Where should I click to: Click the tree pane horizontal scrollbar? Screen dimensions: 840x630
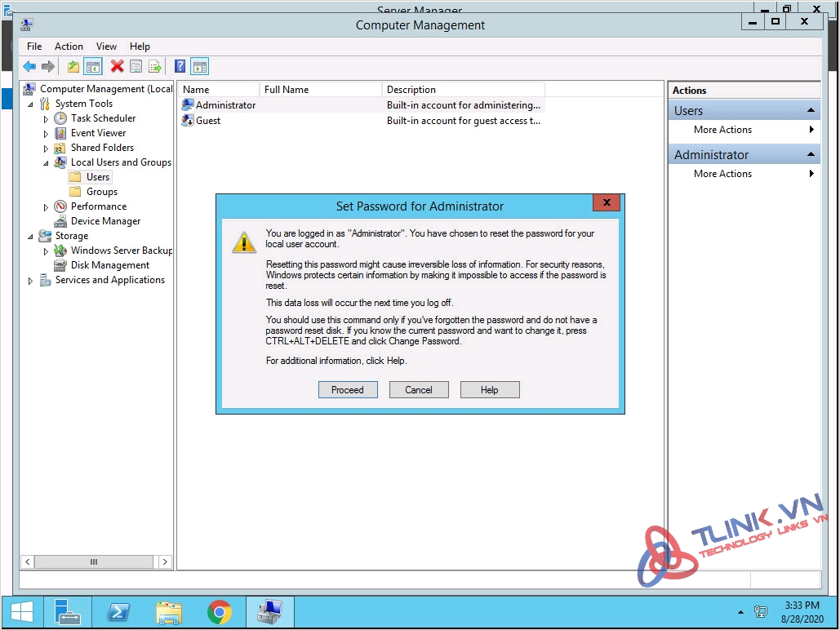(94, 561)
